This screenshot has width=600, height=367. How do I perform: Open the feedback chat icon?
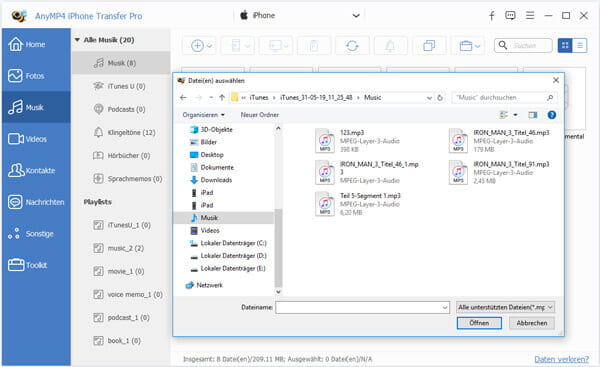coord(510,16)
